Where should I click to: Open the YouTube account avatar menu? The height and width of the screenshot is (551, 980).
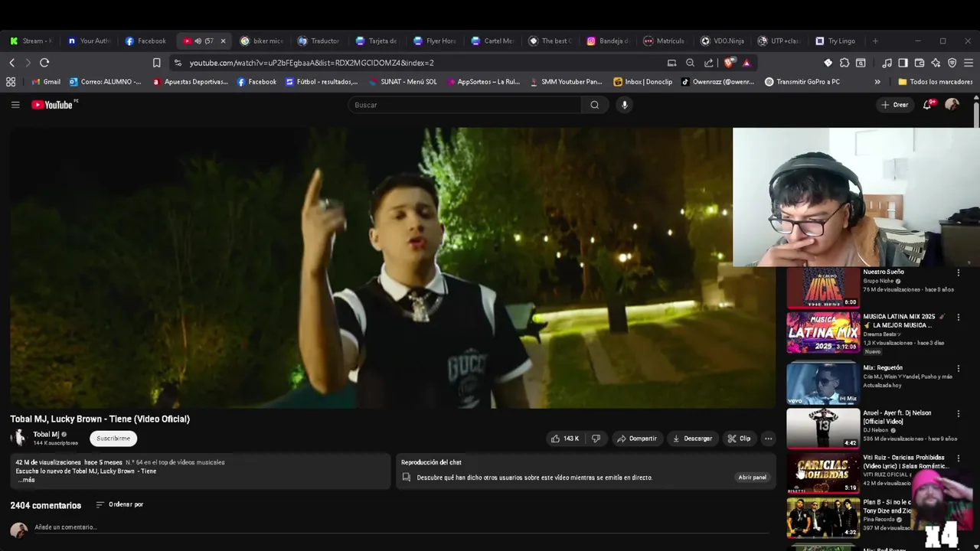952,105
